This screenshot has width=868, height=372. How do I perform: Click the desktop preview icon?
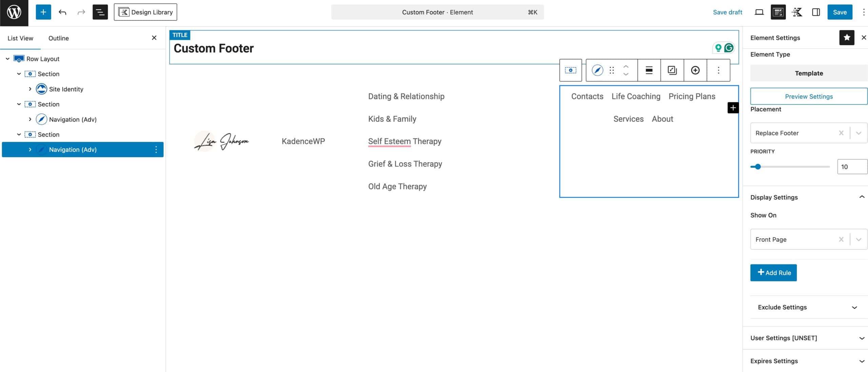(x=759, y=12)
